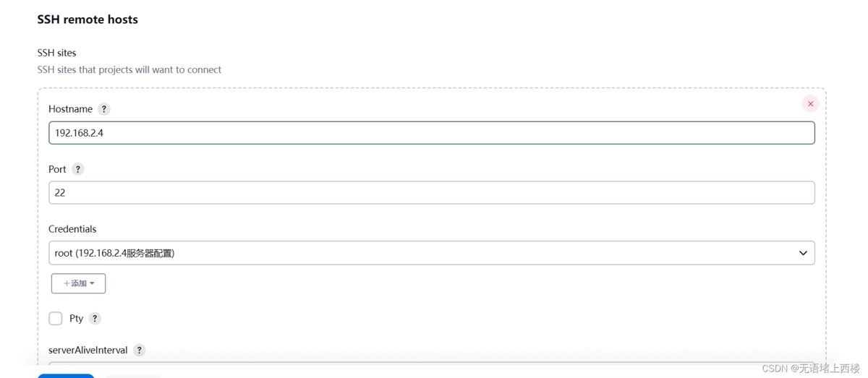Open the Credentials dropdown showing root
Image resolution: width=868 pixels, height=378 pixels.
[431, 253]
